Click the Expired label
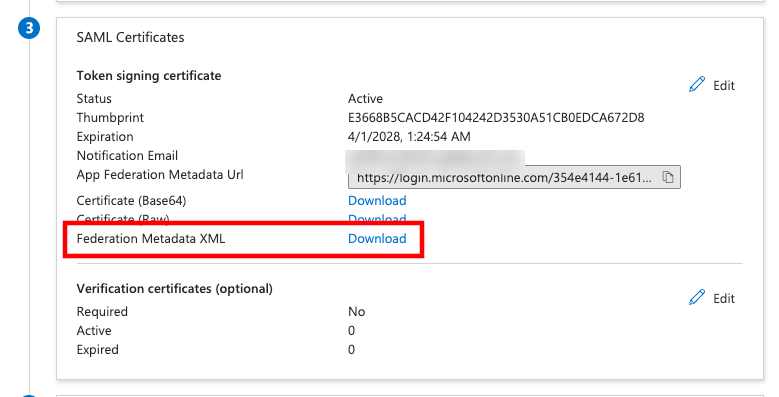Viewport: 779px width, 397px height. click(97, 350)
